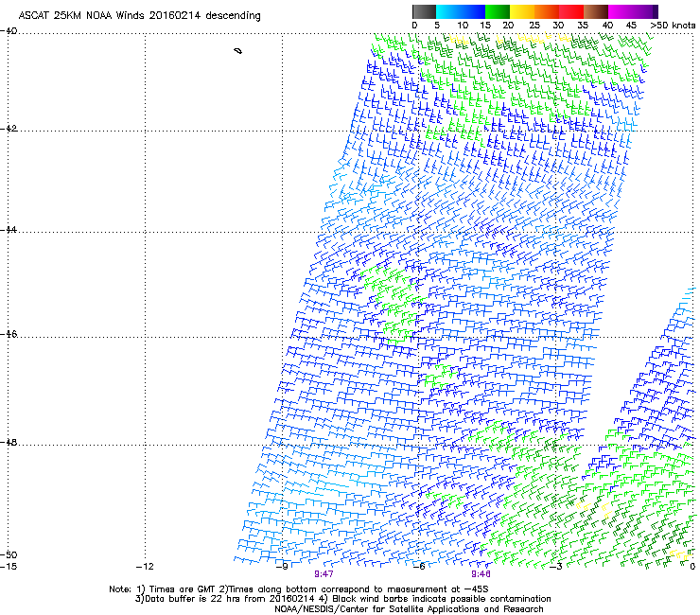Click the latitude axis label '-42'
The image size is (700, 615).
(9, 128)
